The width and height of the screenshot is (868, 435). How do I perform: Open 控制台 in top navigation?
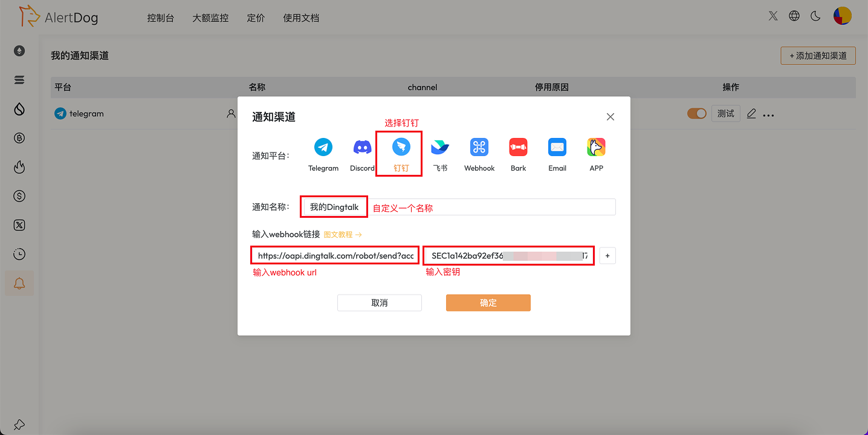pos(160,18)
